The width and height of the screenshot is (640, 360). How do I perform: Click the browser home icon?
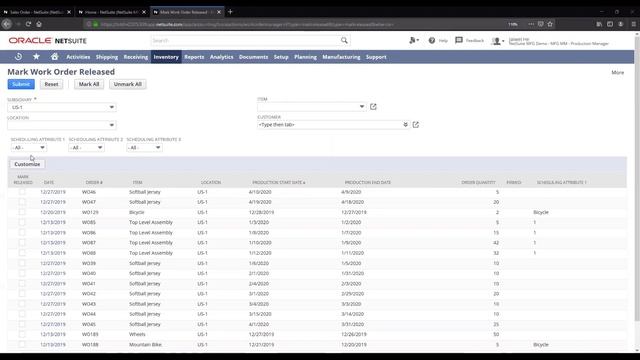(x=39, y=24)
